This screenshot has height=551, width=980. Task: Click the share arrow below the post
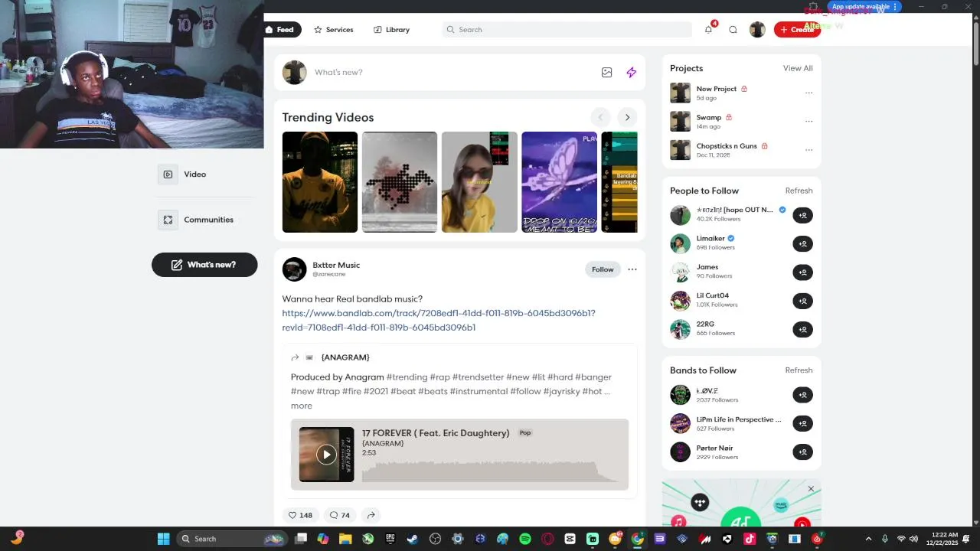click(371, 515)
